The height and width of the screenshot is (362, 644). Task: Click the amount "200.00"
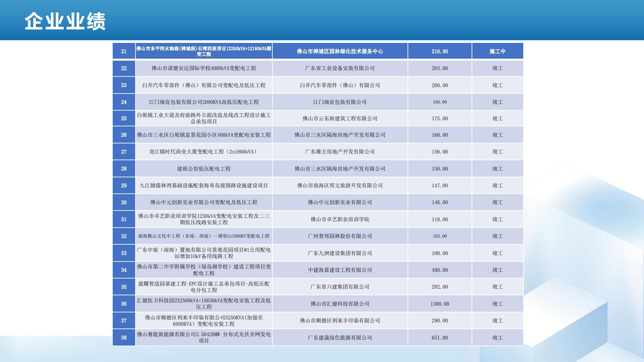(x=440, y=85)
